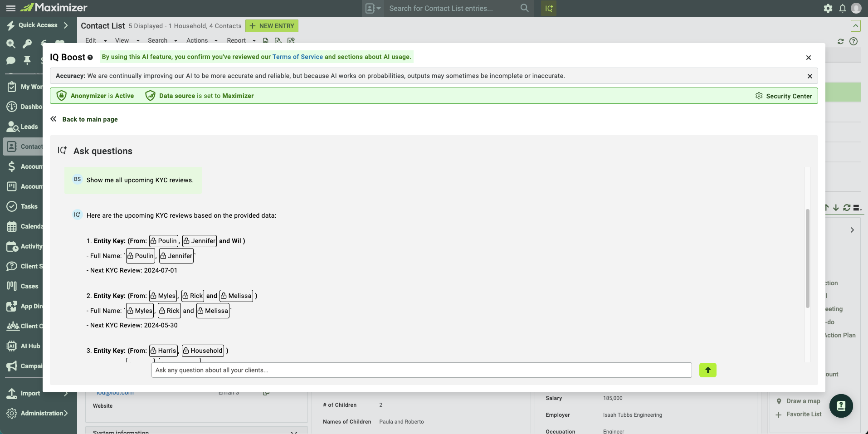Click the Ask any question input field
Viewport: 868px width, 434px height.
tap(421, 370)
